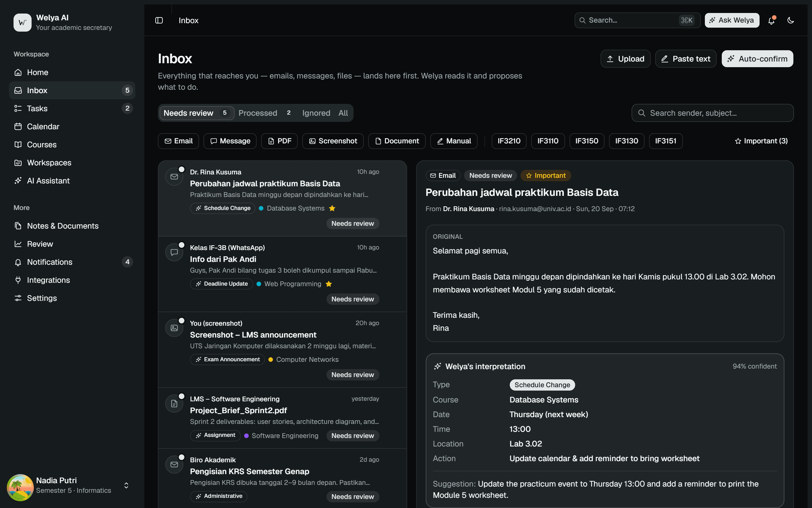Open Review analytics page
812x508 pixels.
[x=72, y=244]
